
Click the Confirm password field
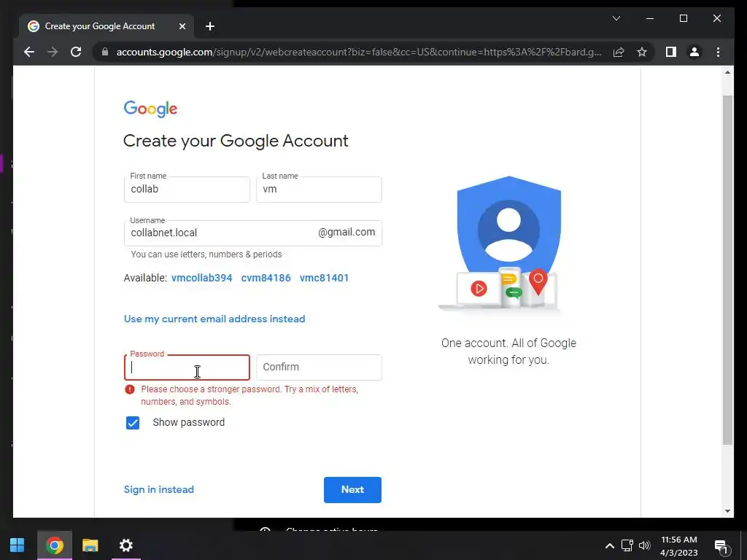(319, 367)
